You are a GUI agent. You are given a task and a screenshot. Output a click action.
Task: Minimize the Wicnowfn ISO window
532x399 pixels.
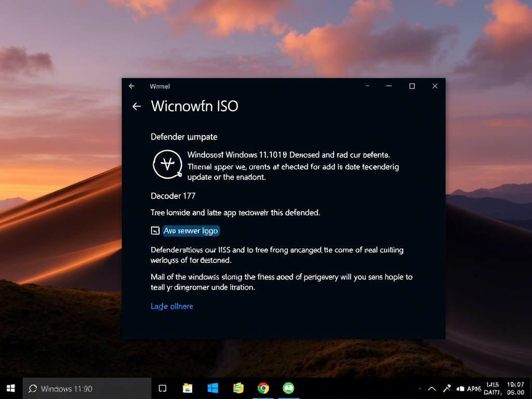coord(389,86)
